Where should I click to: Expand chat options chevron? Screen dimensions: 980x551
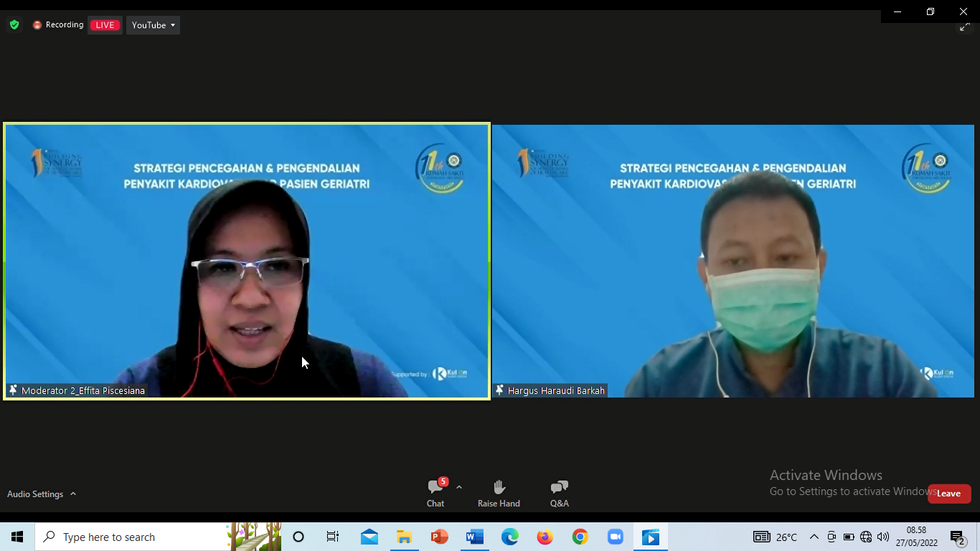459,487
